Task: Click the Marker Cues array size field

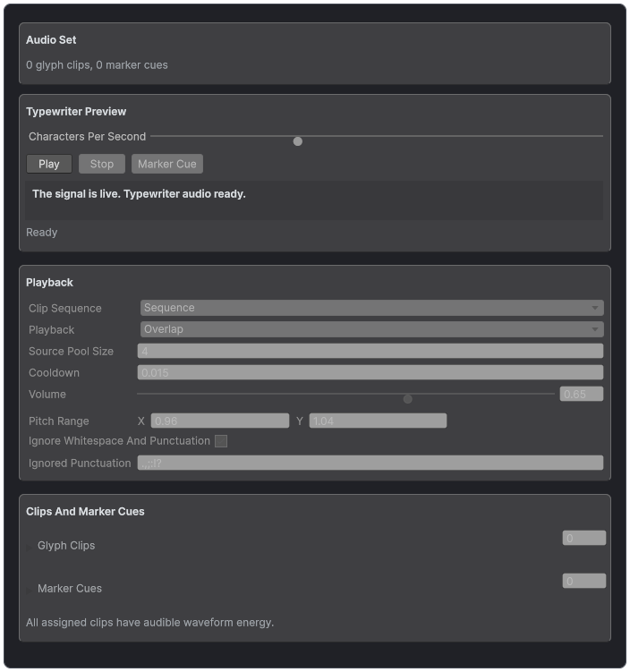Action: [x=583, y=581]
